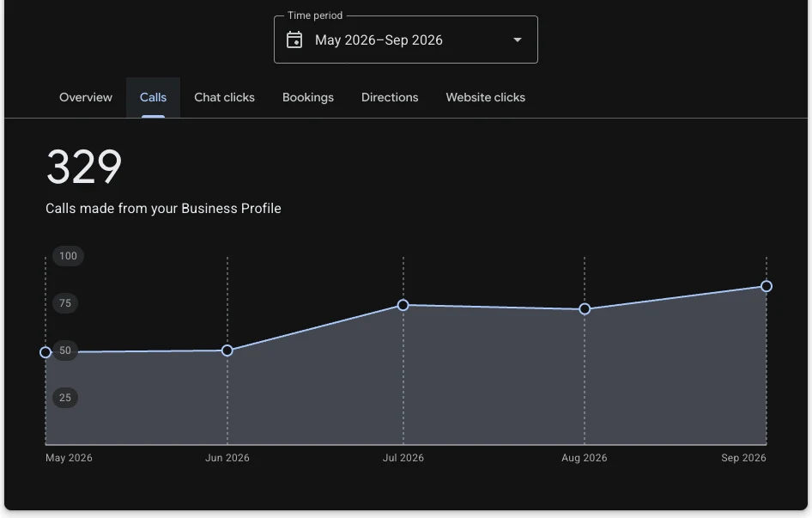
Task: Click the Sep 2026 x-axis label
Action: (743, 458)
